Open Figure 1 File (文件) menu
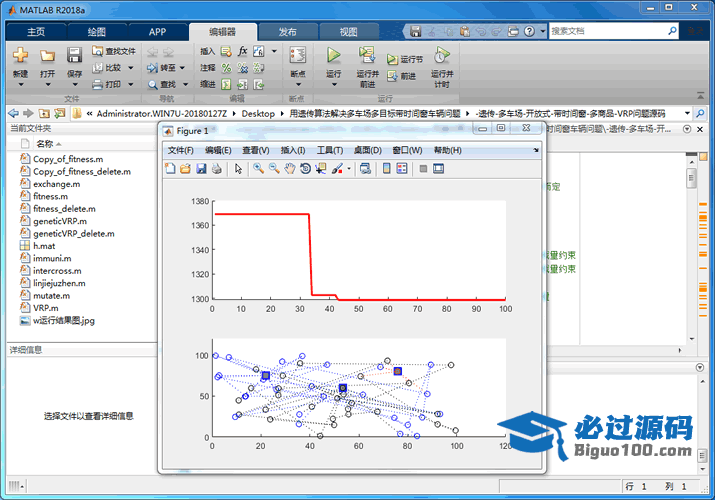The width and height of the screenshot is (715, 500). (x=181, y=150)
